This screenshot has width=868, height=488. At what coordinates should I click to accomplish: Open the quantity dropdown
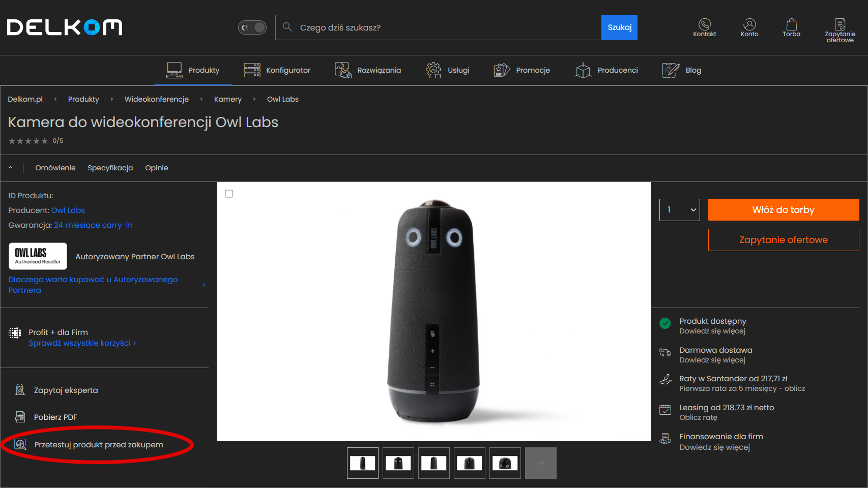(680, 210)
